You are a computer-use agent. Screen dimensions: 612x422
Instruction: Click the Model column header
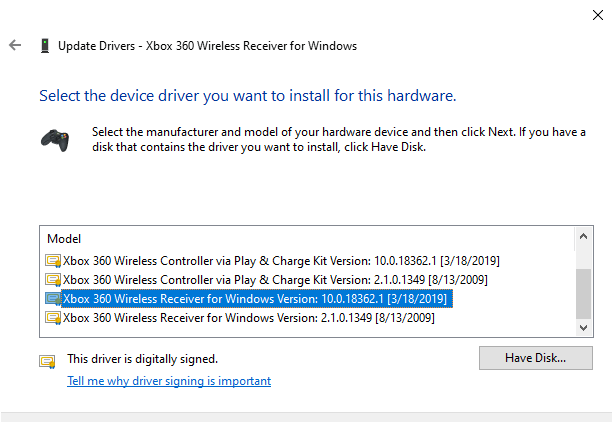pos(64,239)
